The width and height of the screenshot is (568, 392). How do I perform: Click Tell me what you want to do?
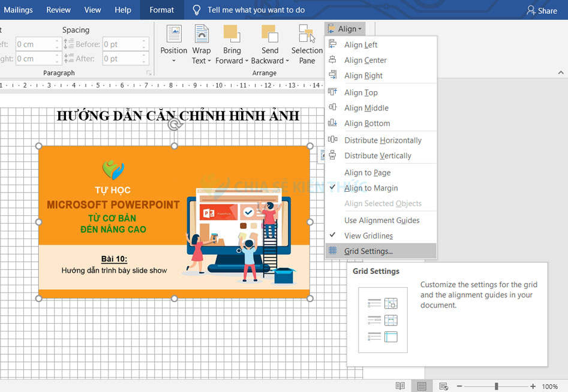(256, 10)
